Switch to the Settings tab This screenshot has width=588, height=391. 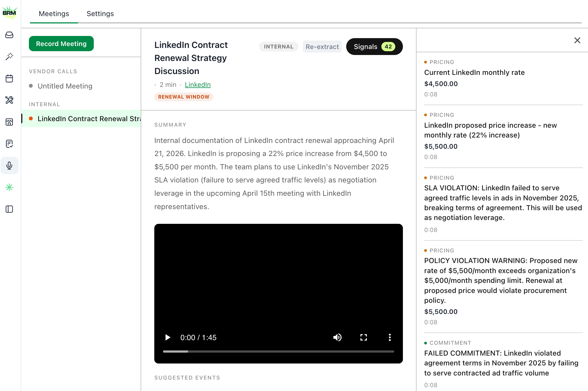tap(100, 14)
